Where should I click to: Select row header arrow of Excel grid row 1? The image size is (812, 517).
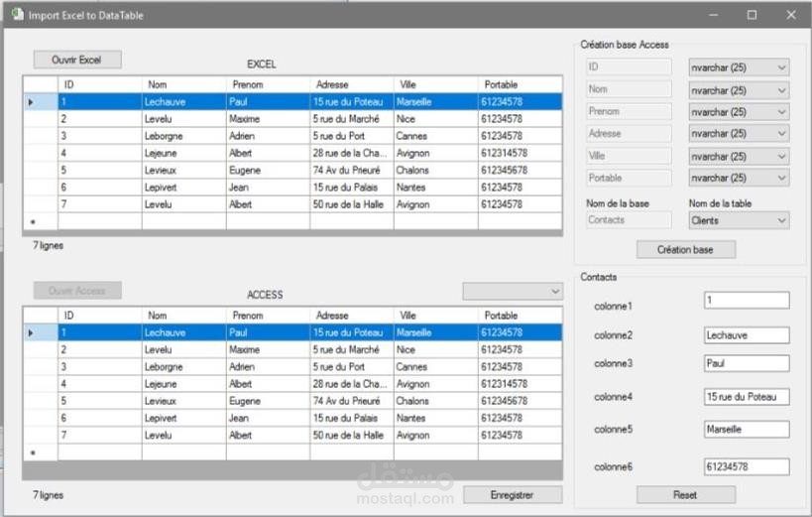[41, 102]
